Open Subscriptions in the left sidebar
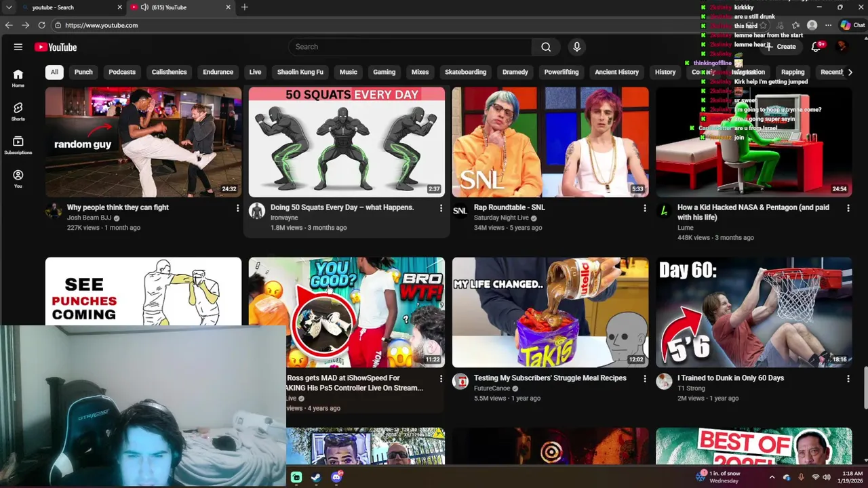The width and height of the screenshot is (868, 488). coord(18,145)
